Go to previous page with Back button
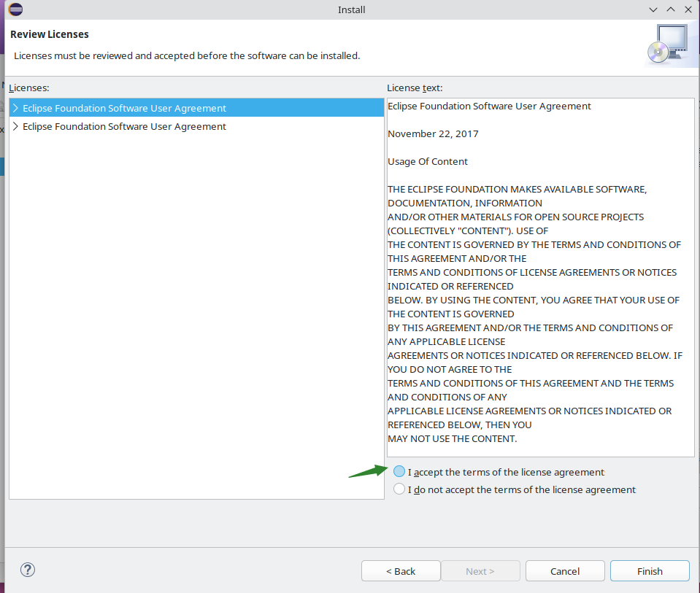This screenshot has width=700, height=593. (x=401, y=571)
